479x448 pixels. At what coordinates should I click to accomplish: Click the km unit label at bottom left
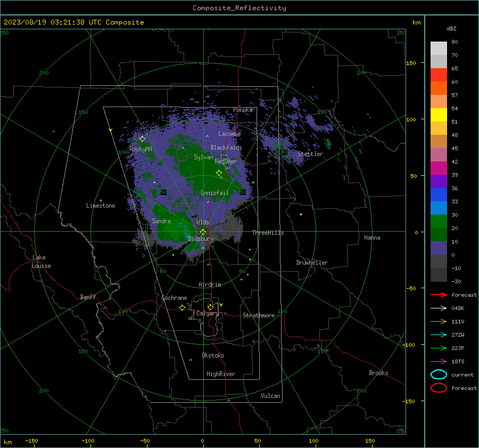coord(7,442)
